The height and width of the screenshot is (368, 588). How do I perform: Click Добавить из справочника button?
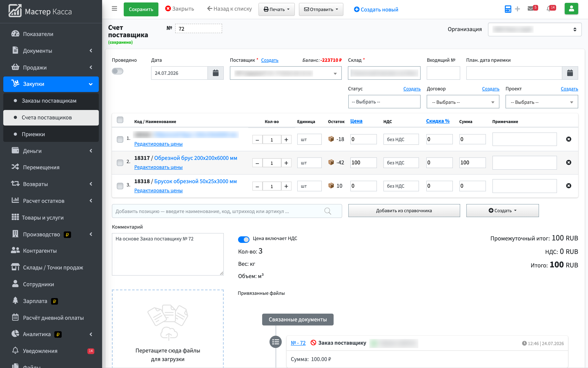point(404,211)
